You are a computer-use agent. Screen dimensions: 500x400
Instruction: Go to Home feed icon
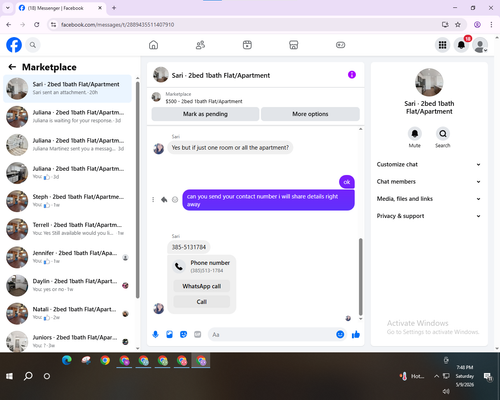[153, 45]
